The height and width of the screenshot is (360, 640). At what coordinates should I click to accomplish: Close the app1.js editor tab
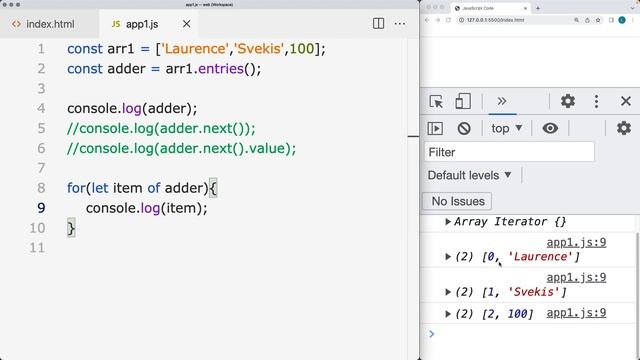(187, 24)
